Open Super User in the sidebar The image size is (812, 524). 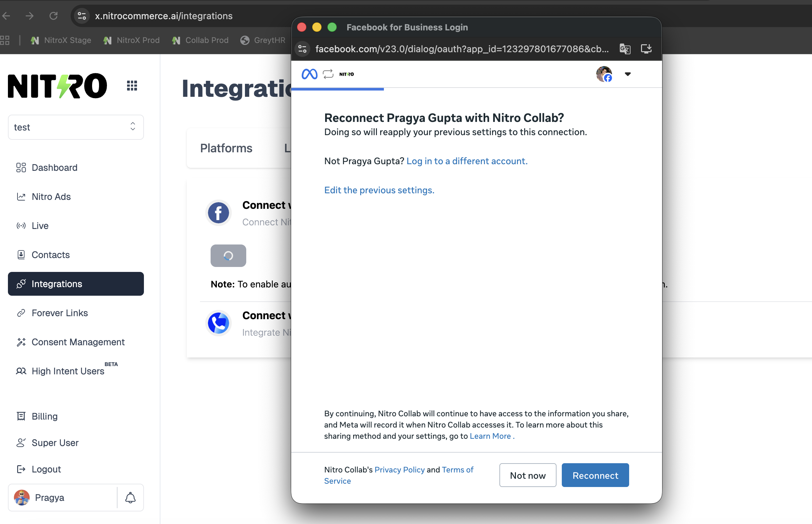coord(76,443)
